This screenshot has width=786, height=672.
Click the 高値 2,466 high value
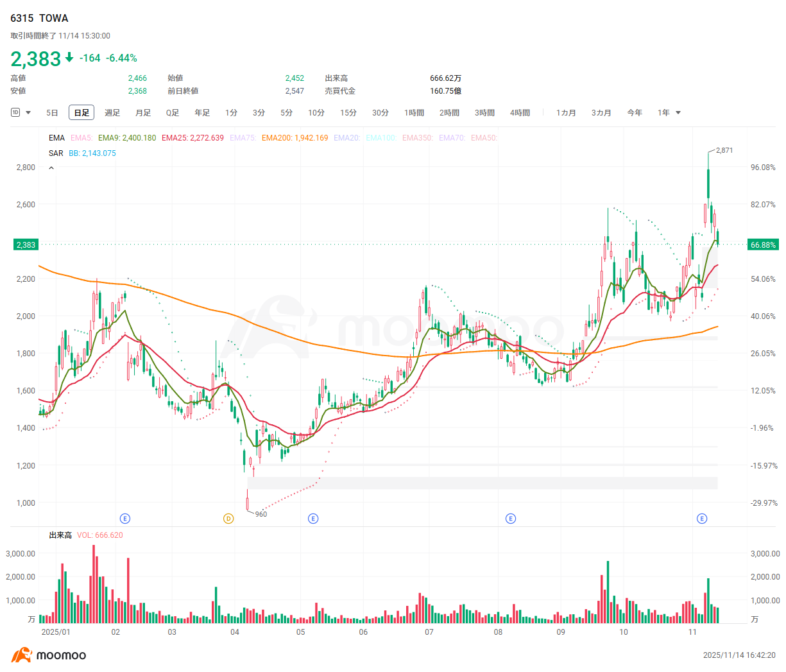pyautogui.click(x=137, y=78)
